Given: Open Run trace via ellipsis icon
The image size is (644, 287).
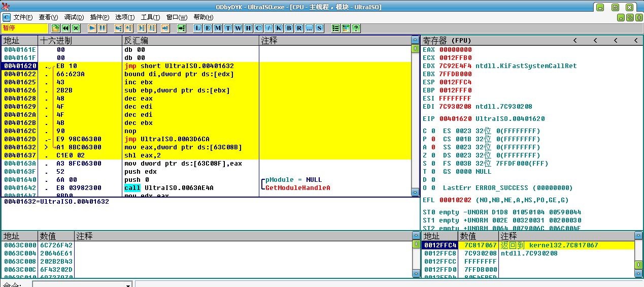Looking at the screenshot, I should click(309, 28).
